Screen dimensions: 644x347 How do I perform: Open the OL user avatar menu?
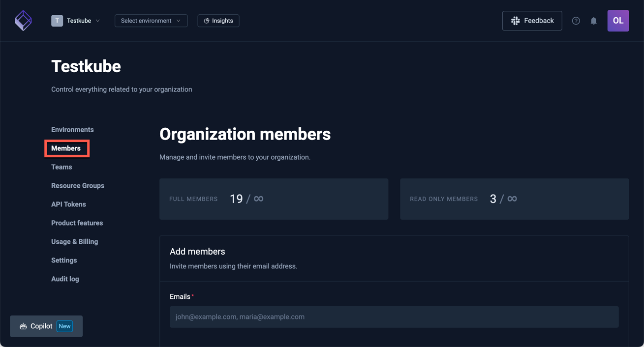[618, 21]
